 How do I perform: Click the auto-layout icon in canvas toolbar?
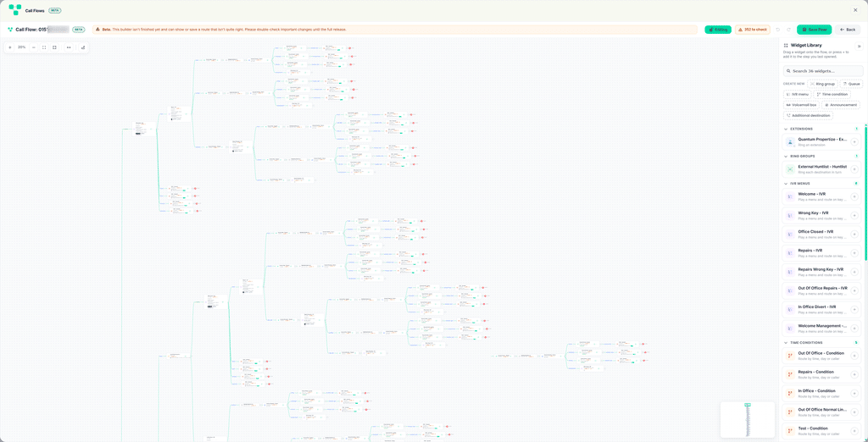click(82, 47)
